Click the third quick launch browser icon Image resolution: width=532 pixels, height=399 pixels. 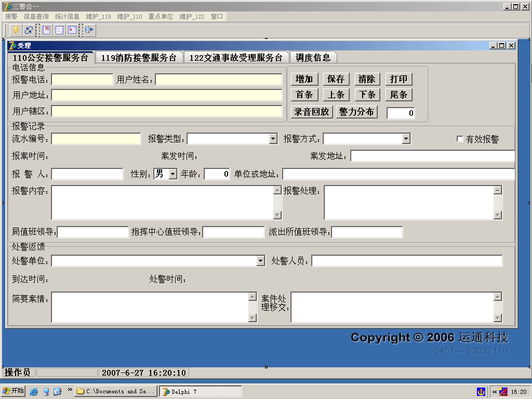tap(58, 392)
